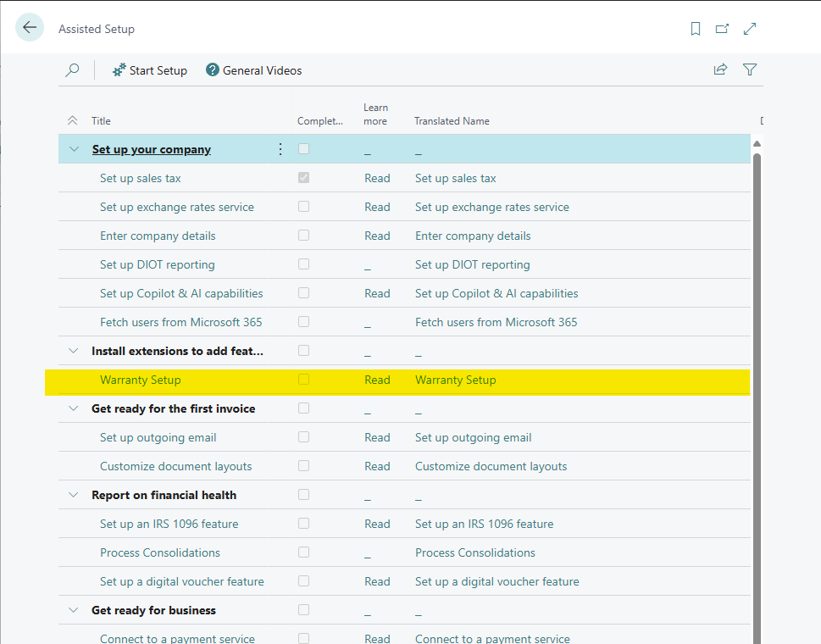Open General Videos from the action bar
The height and width of the screenshot is (644, 821).
(253, 69)
